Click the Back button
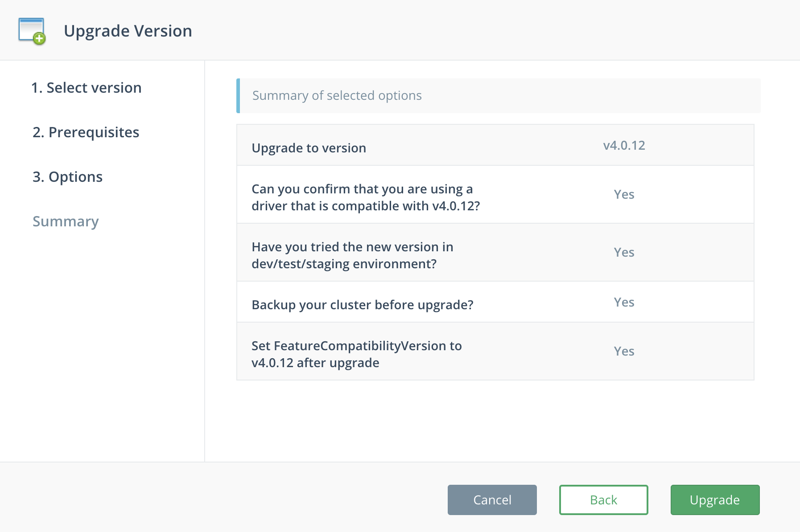The height and width of the screenshot is (532, 800). pyautogui.click(x=603, y=500)
